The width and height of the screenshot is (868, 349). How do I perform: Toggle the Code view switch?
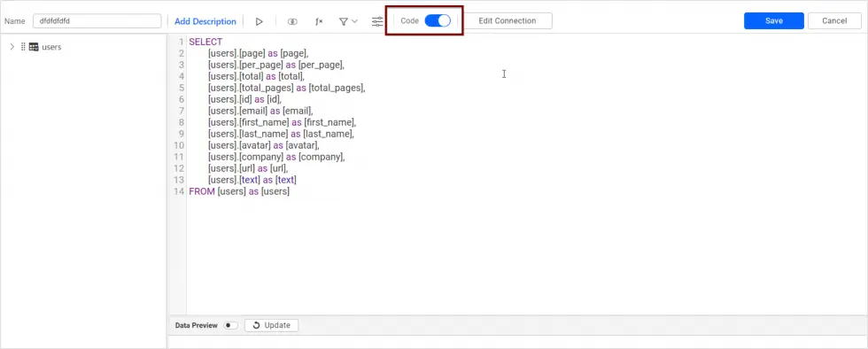tap(438, 21)
